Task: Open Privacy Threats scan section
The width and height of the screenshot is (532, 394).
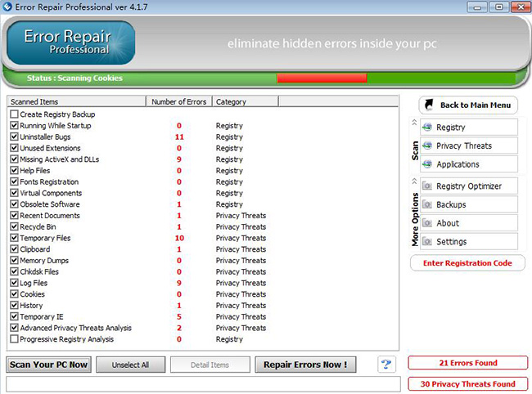Action: (x=469, y=146)
